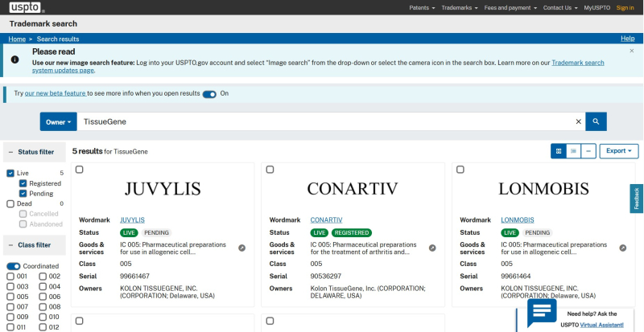
Task: Open our new beta feature link
Action: (56, 93)
